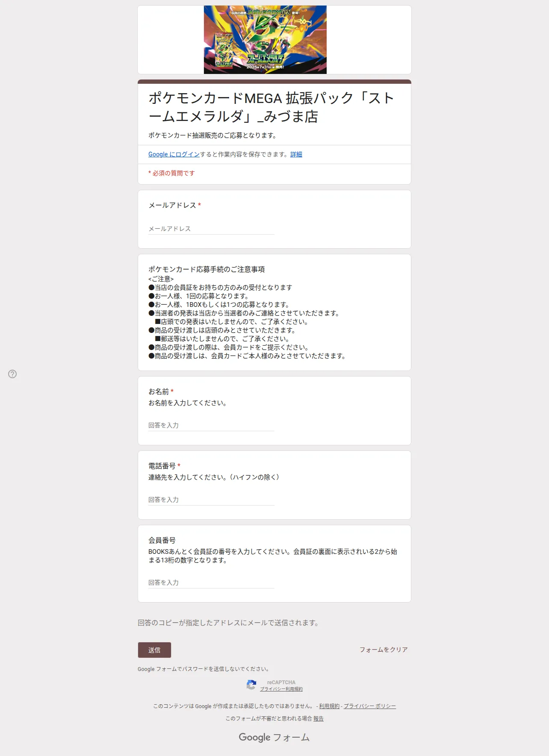This screenshot has height=756, width=549.
Task: Open the reCAPTCHA プライバシー link
Action: pyautogui.click(x=273, y=689)
